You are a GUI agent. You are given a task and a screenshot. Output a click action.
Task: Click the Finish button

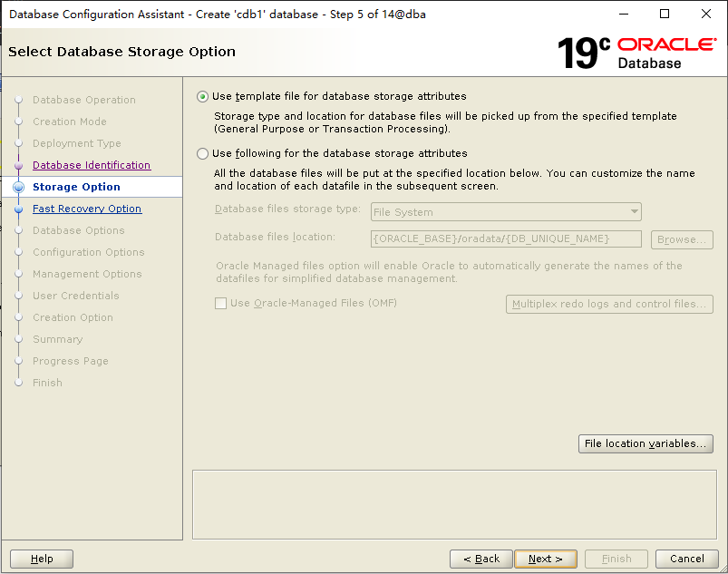616,559
